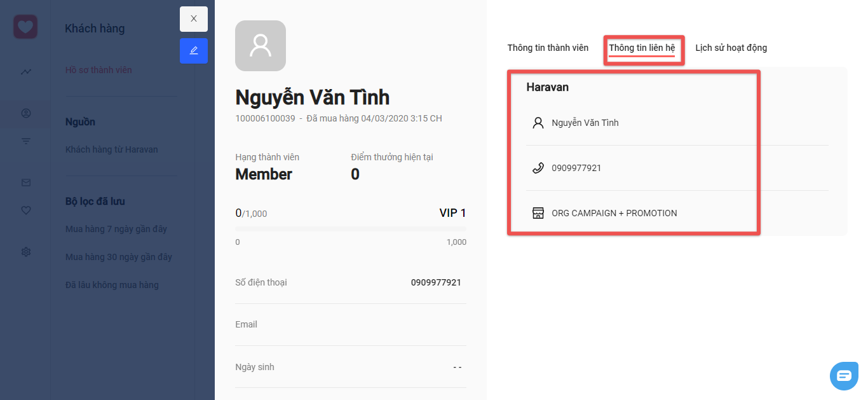Image resolution: width=868 pixels, height=400 pixels.
Task: Click the customer avatar placeholder
Action: pos(261,46)
